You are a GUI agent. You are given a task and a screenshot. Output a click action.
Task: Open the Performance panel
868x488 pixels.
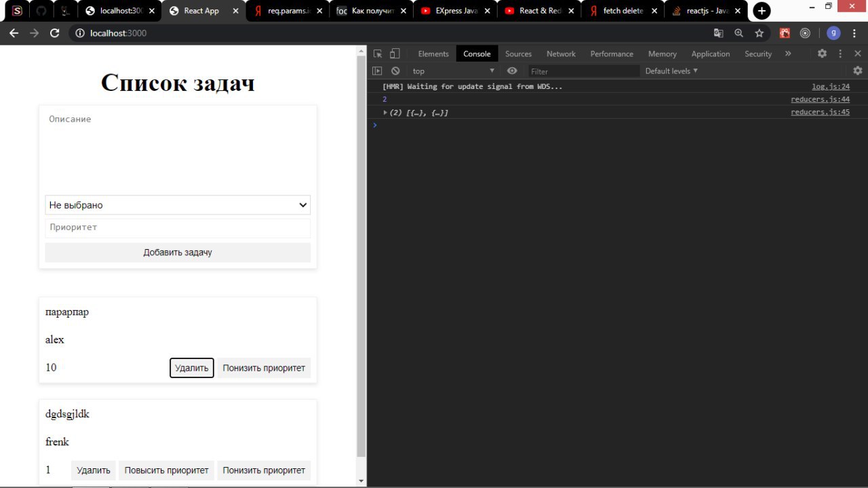coord(612,54)
